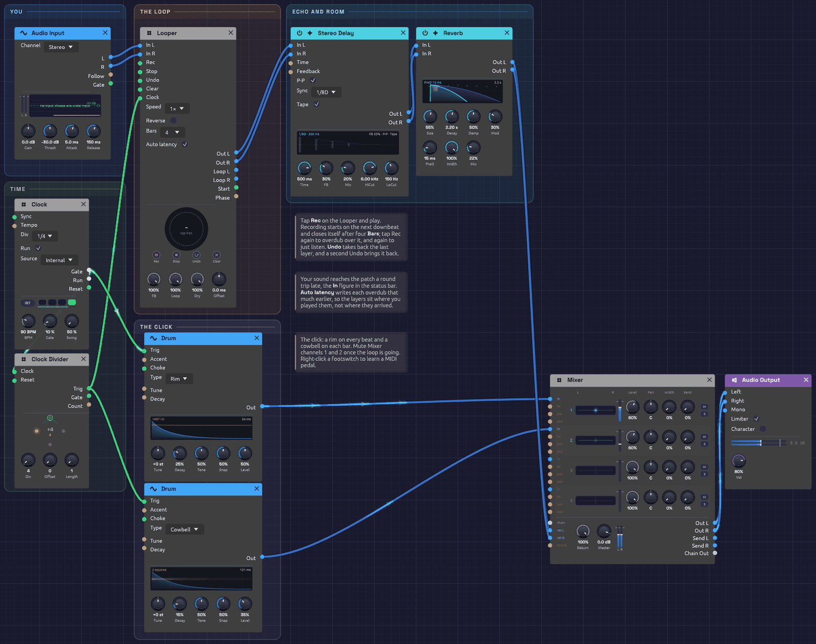Solo Mixer channel 2
The height and width of the screenshot is (644, 816).
[x=704, y=444]
